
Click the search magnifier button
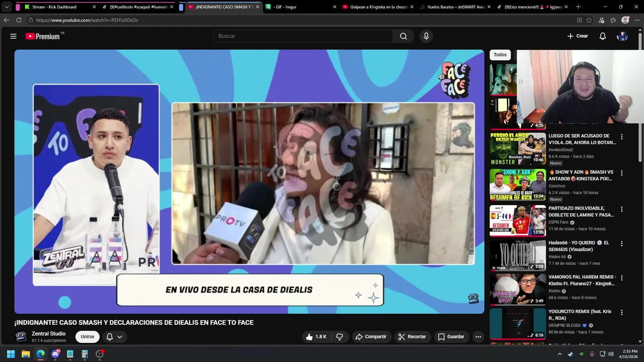pyautogui.click(x=404, y=36)
